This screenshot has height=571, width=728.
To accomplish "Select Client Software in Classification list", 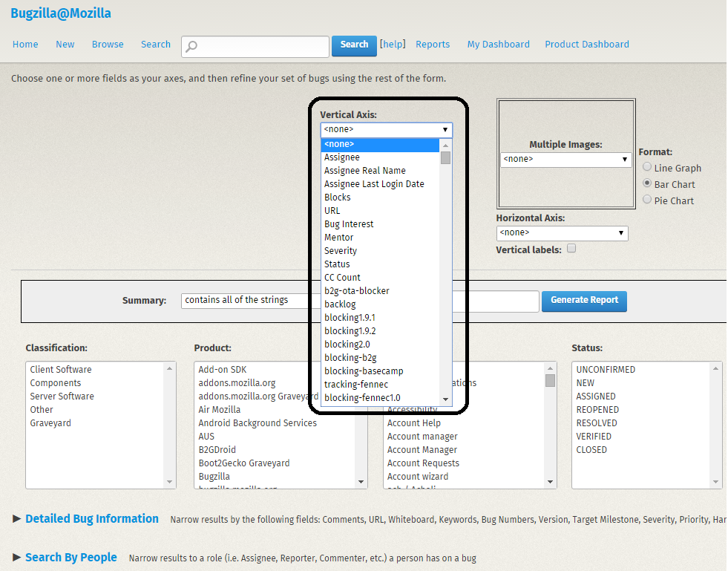I will tap(94, 370).
